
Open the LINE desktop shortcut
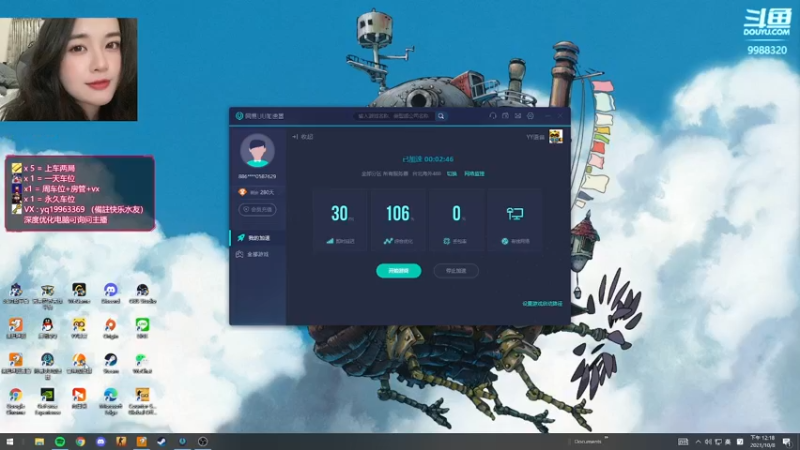tap(142, 328)
